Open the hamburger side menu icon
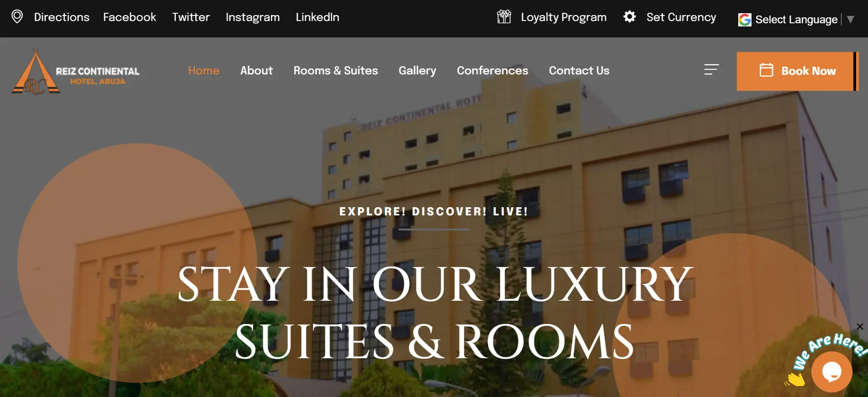 (x=711, y=69)
